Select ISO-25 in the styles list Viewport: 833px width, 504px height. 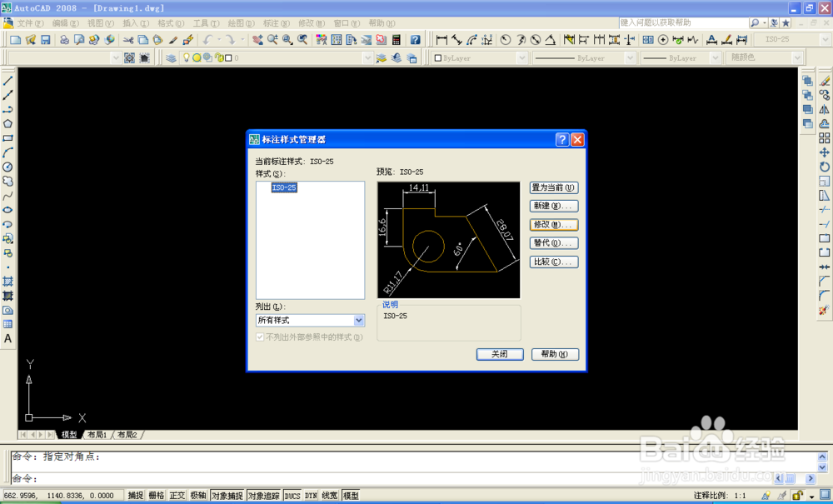point(284,187)
